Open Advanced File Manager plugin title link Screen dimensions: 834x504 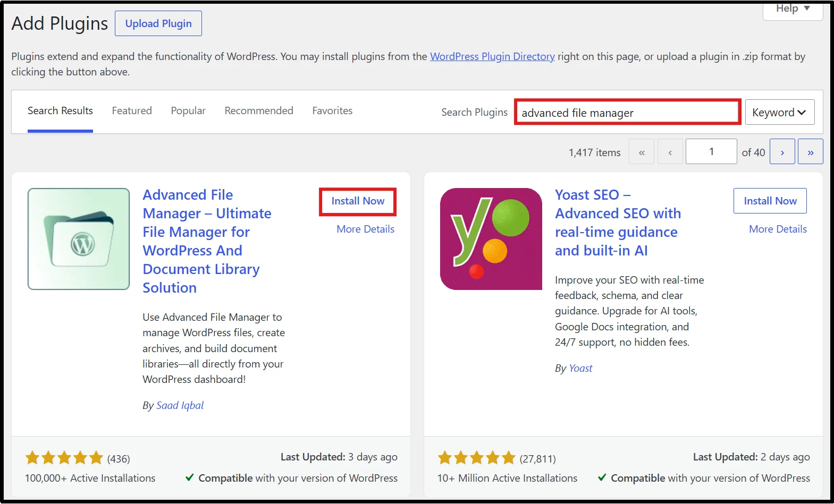[207, 241]
